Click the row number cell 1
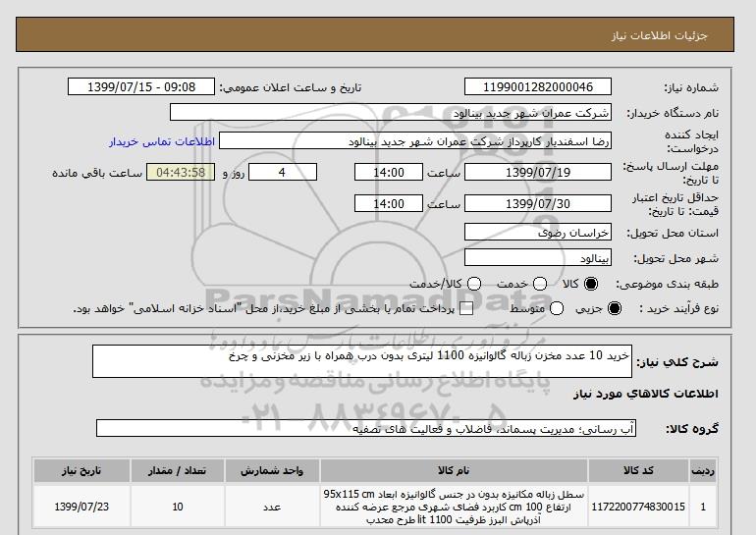Screen dimensions: 756x535 [702, 507]
